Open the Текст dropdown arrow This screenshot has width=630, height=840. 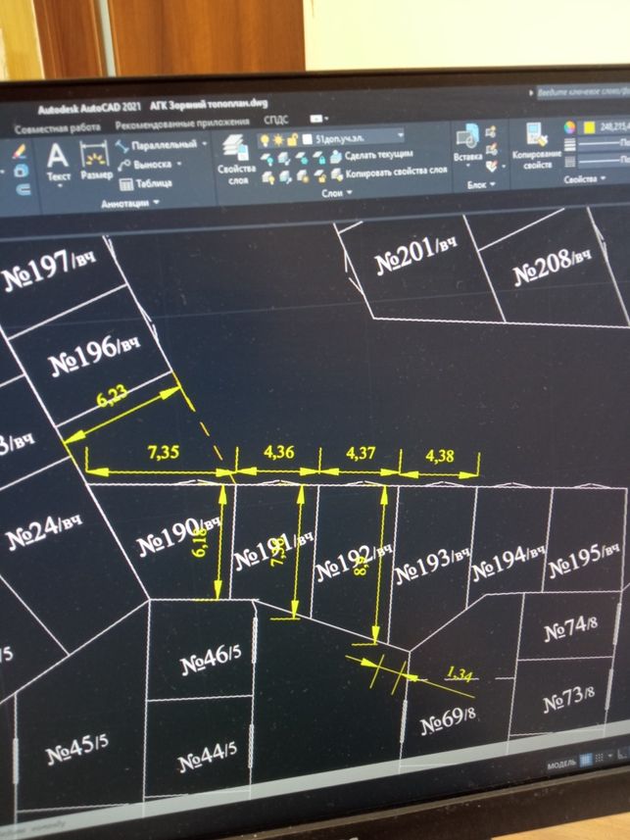tap(60, 185)
